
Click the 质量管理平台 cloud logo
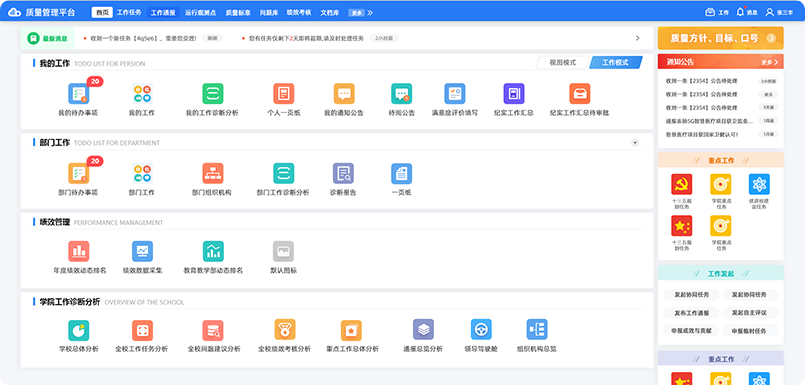(x=15, y=12)
